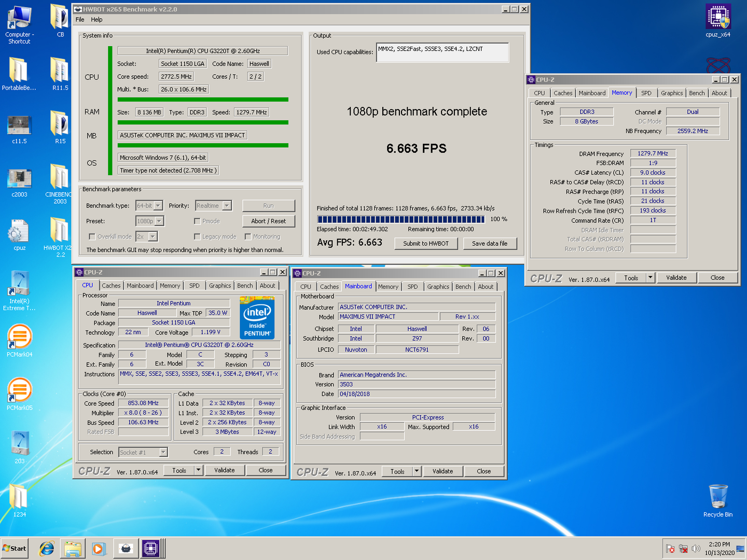Open the Benchmark type 64-bit dropdown
The height and width of the screenshot is (560, 747).
coord(149,206)
